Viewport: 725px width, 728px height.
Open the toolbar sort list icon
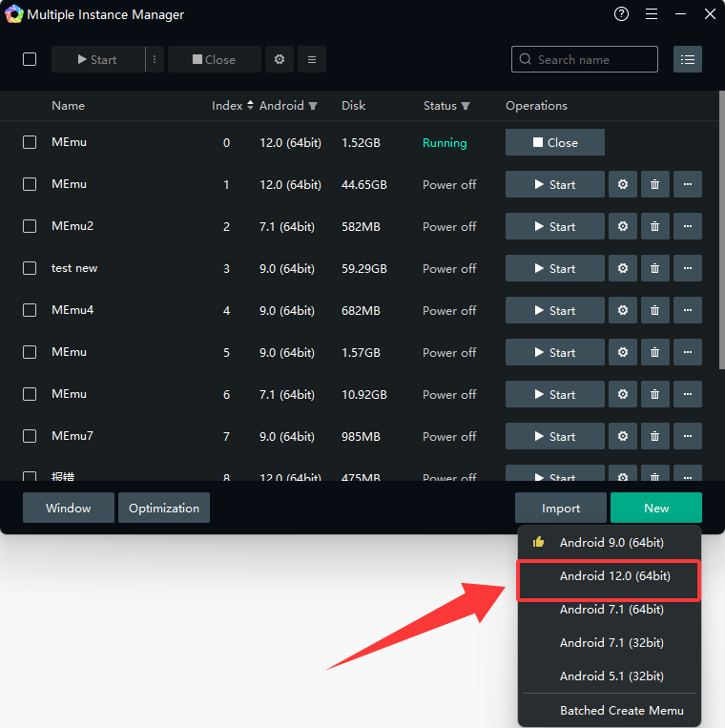(311, 59)
